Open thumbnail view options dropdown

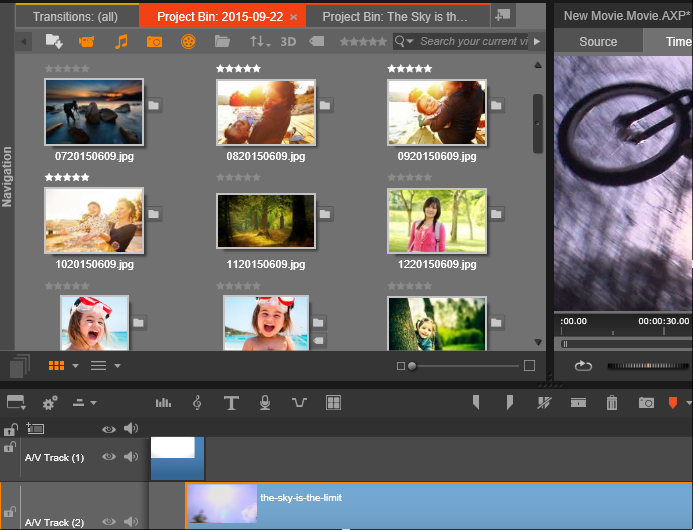75,366
